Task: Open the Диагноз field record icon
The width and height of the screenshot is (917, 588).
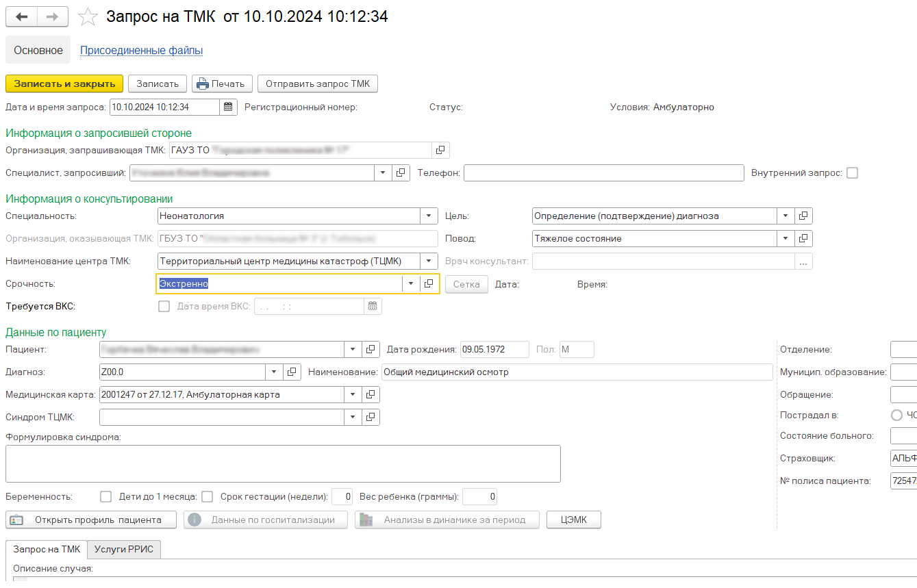Action: point(292,372)
